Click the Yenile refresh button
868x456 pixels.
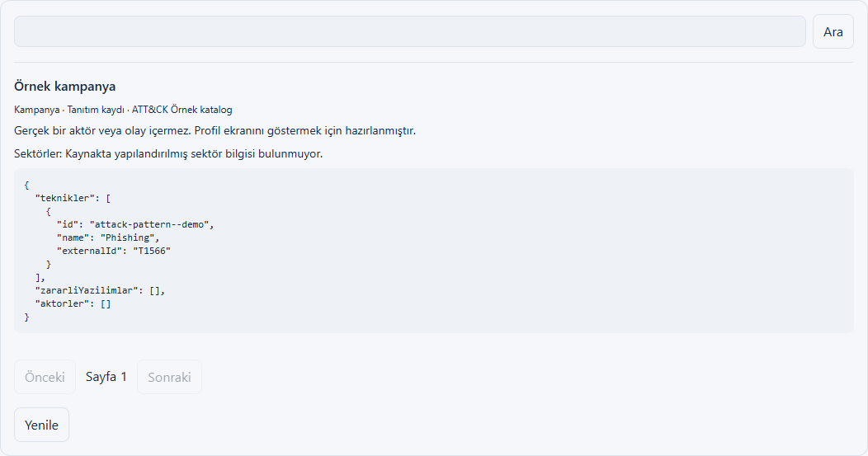point(41,425)
